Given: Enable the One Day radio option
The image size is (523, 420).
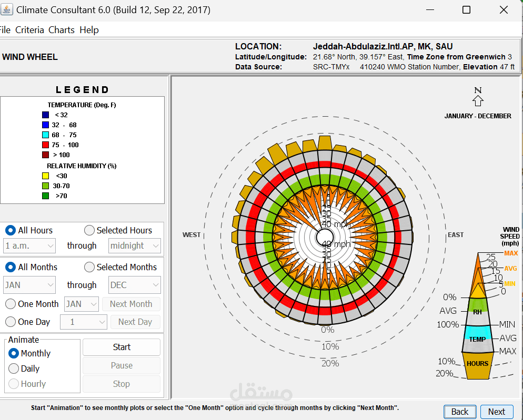Looking at the screenshot, I should tap(11, 322).
